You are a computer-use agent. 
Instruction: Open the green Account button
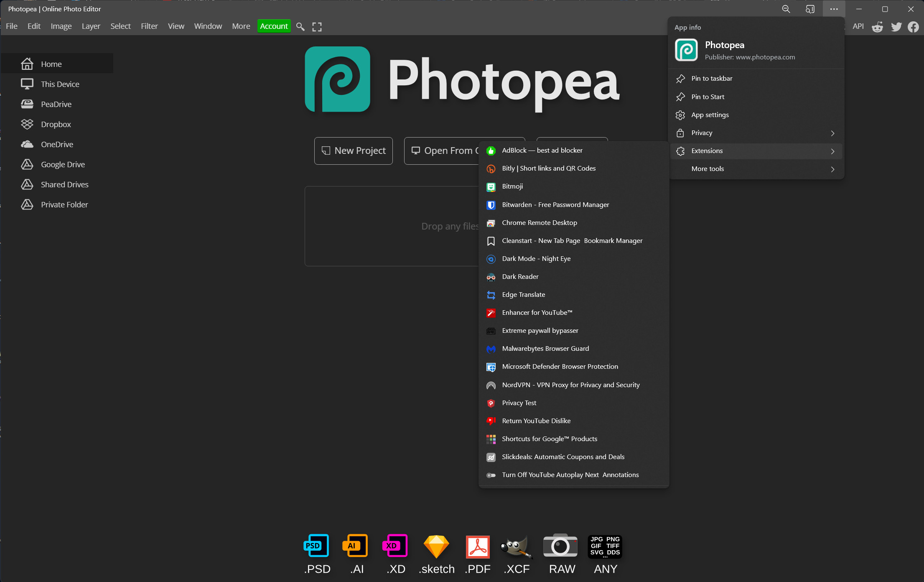click(274, 26)
